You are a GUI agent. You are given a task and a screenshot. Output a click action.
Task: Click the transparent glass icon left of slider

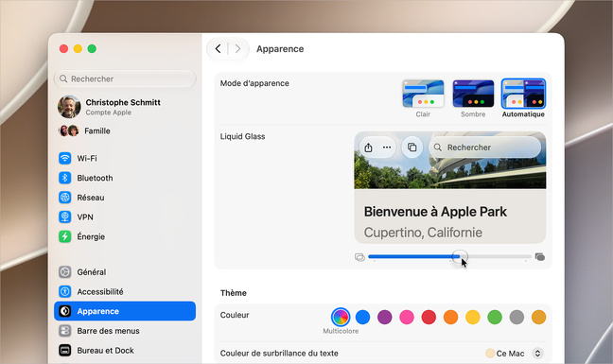[359, 257]
